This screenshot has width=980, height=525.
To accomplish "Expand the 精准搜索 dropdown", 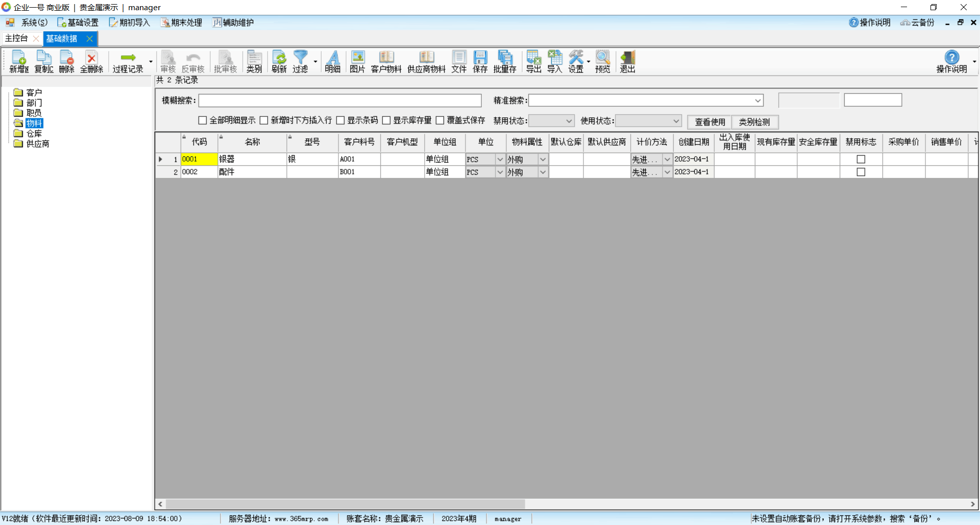I will (x=758, y=101).
